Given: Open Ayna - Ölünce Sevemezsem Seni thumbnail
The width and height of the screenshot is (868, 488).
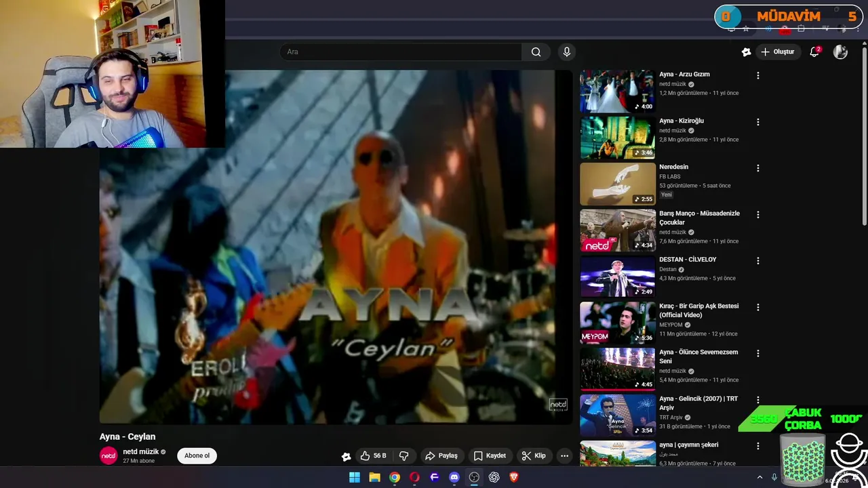Looking at the screenshot, I should pos(617,369).
